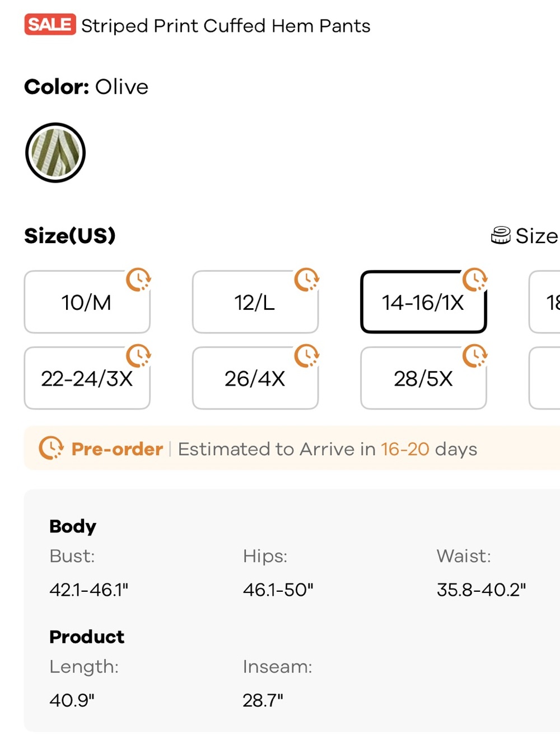Image resolution: width=560 pixels, height=747 pixels.
Task: Click pre-order clock icon on 14-16/1X
Action: [475, 280]
